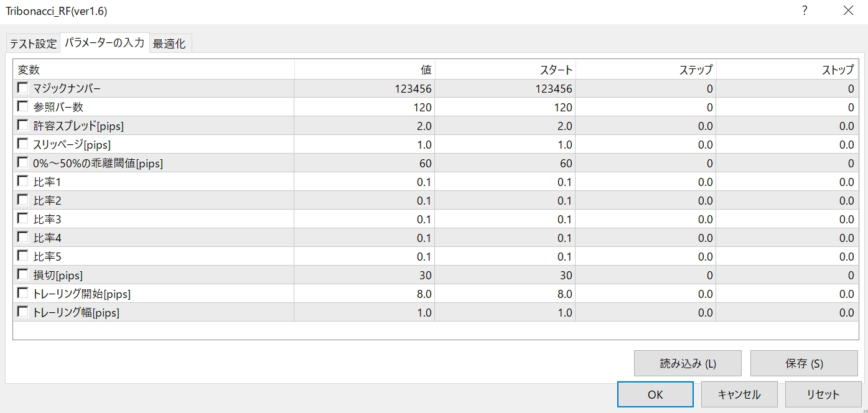Image resolution: width=868 pixels, height=413 pixels.
Task: Confirm with the OK button
Action: click(655, 394)
